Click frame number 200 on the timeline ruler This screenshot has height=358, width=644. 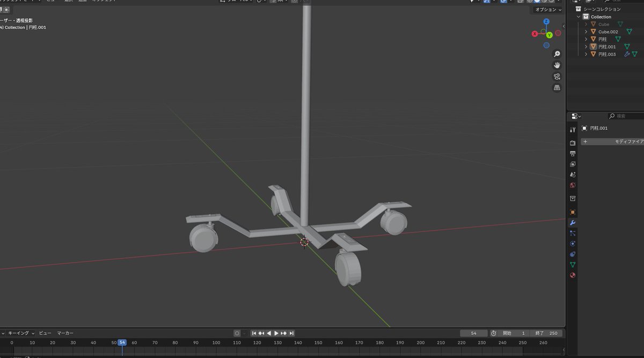point(420,342)
